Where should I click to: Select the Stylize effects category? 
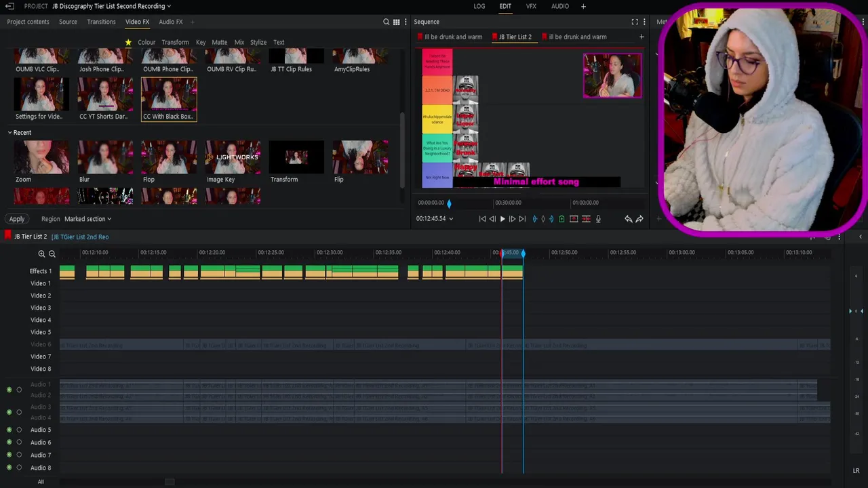(258, 42)
